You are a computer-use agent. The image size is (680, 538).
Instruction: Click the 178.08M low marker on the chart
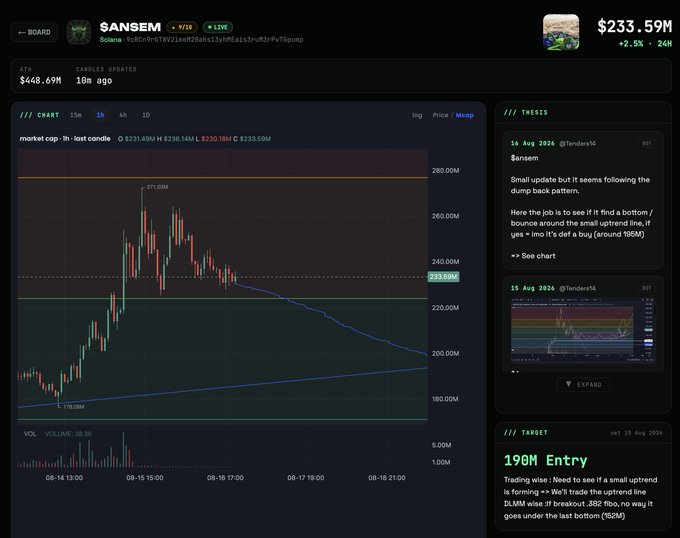pyautogui.click(x=74, y=407)
